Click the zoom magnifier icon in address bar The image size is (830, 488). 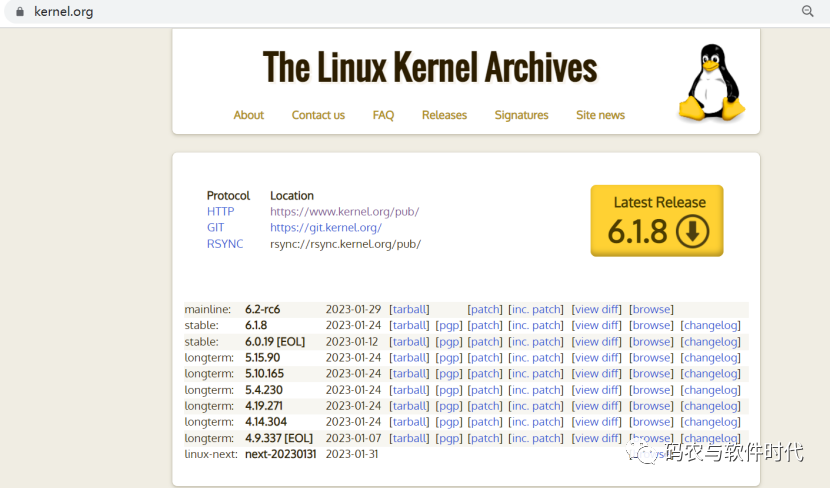(807, 11)
